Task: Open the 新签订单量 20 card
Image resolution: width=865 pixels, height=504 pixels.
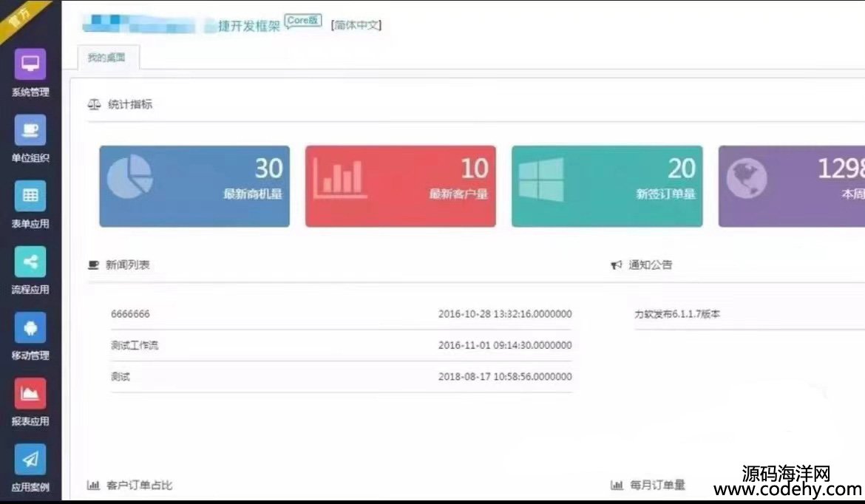Action: click(607, 186)
